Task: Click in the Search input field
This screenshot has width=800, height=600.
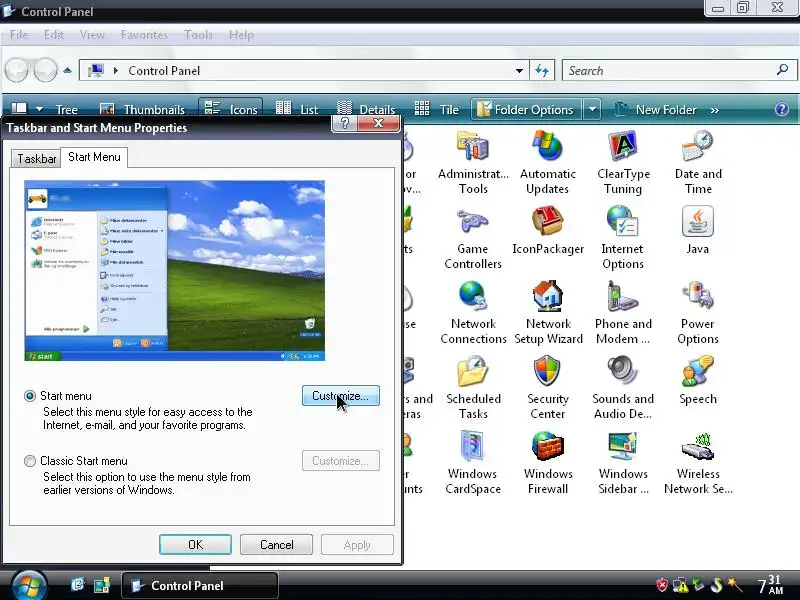Action: pyautogui.click(x=669, y=70)
